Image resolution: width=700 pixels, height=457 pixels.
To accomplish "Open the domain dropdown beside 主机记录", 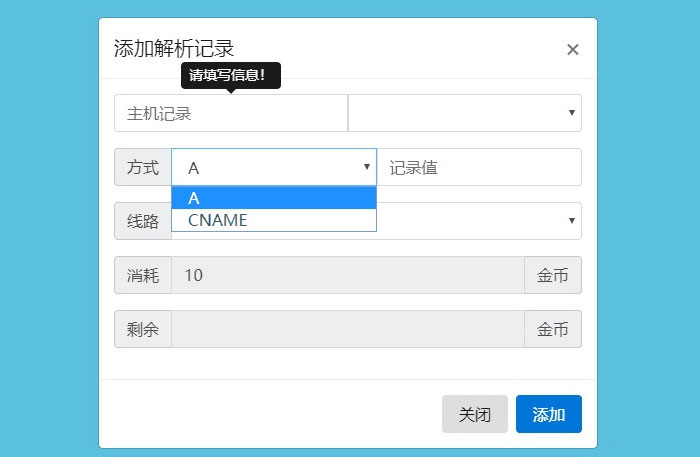I will [x=464, y=113].
